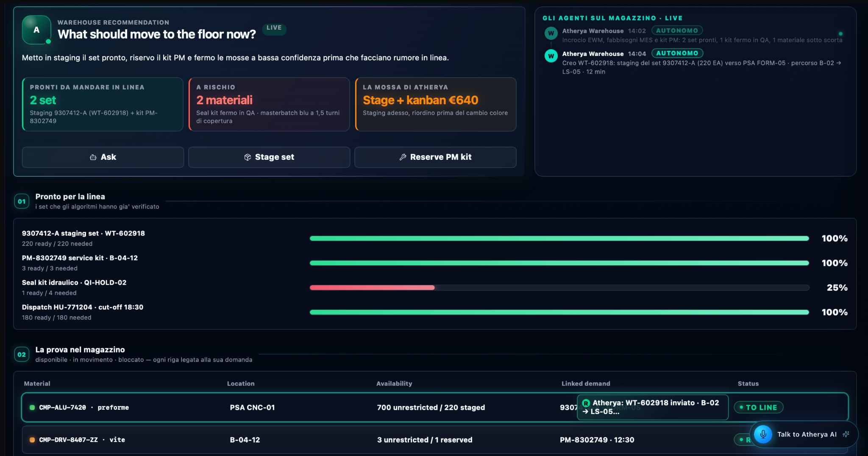Click the Dispatch HU-771204 progress bar
The width and height of the screenshot is (868, 456).
click(559, 312)
